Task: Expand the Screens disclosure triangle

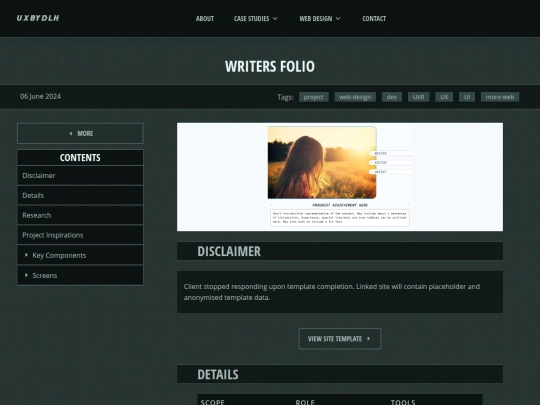Action: click(26, 275)
